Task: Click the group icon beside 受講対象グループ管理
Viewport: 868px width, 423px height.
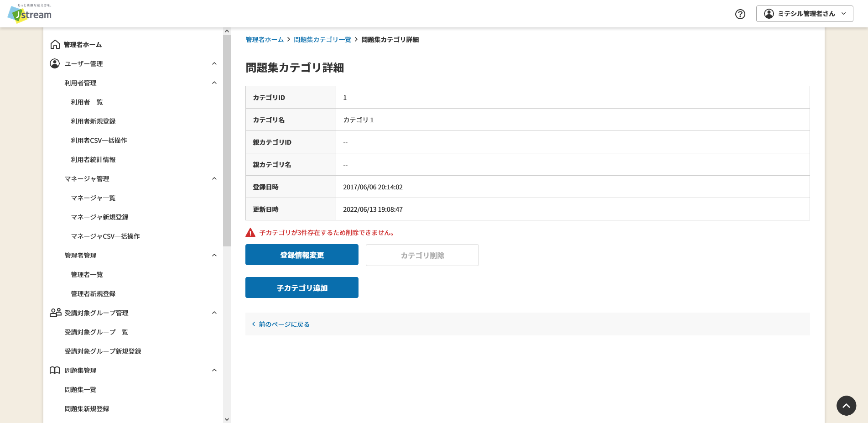Action: click(55, 313)
